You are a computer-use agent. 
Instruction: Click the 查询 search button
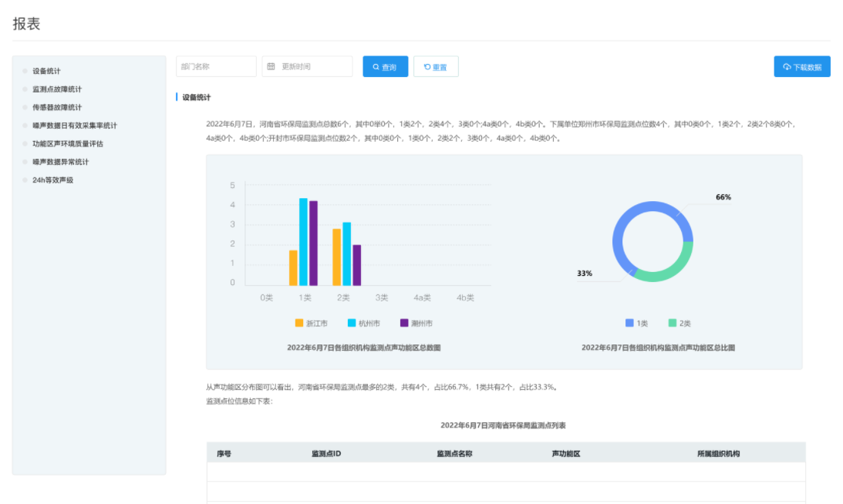tap(385, 66)
